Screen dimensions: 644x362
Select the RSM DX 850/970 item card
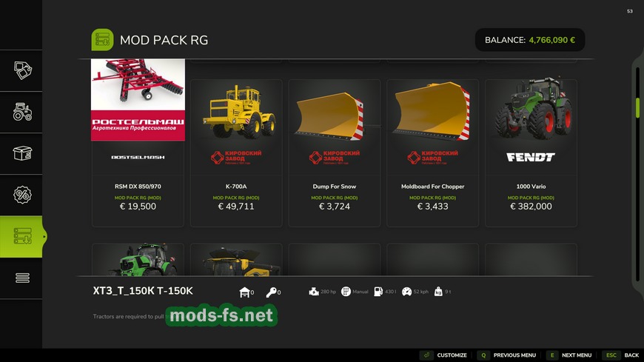(138, 143)
